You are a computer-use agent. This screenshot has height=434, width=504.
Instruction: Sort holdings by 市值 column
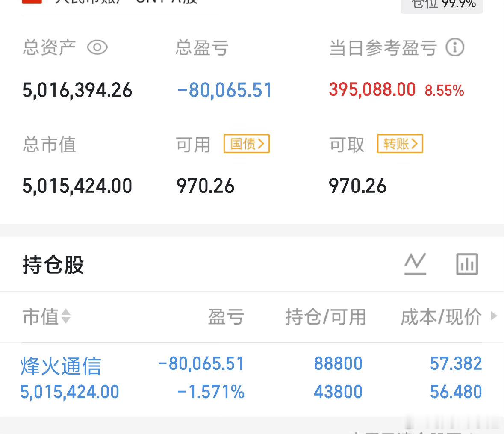tap(46, 316)
